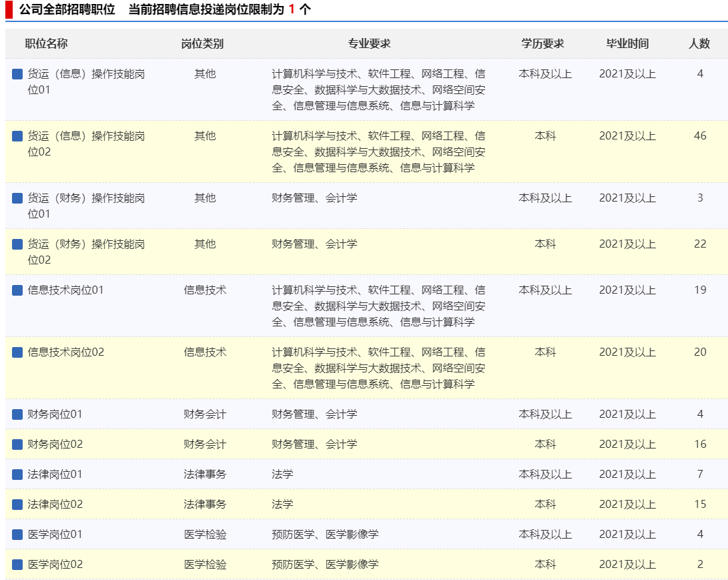Select the blue square icon beside 信息技术岗位02
Image resolution: width=728 pixels, height=580 pixels.
point(17,352)
